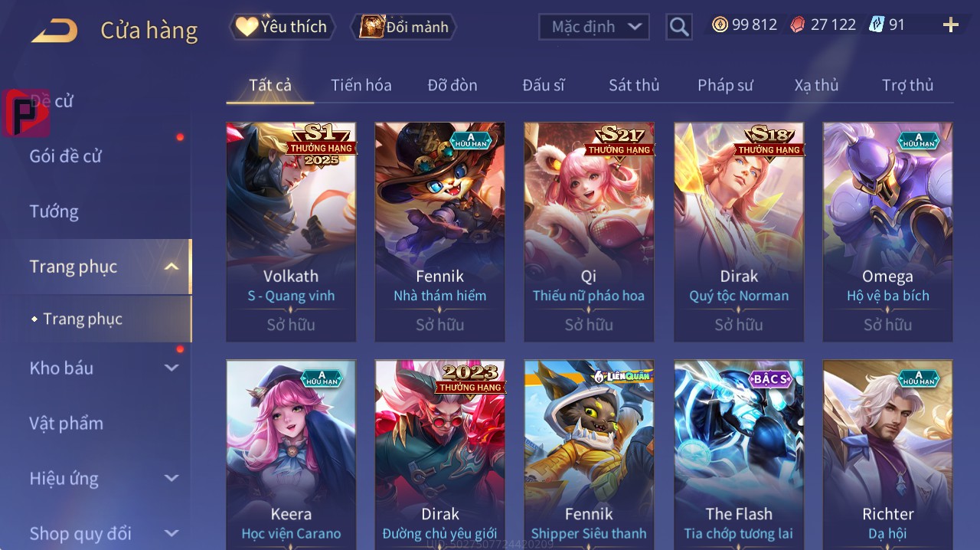Tap the blue voucher currency icon
Viewport: 980px width, 550px height.
[877, 25]
